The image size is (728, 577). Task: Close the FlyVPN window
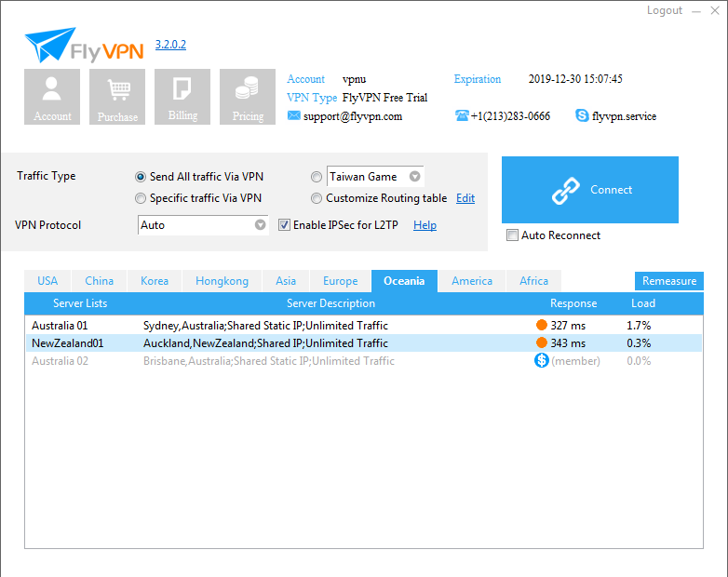pos(715,10)
